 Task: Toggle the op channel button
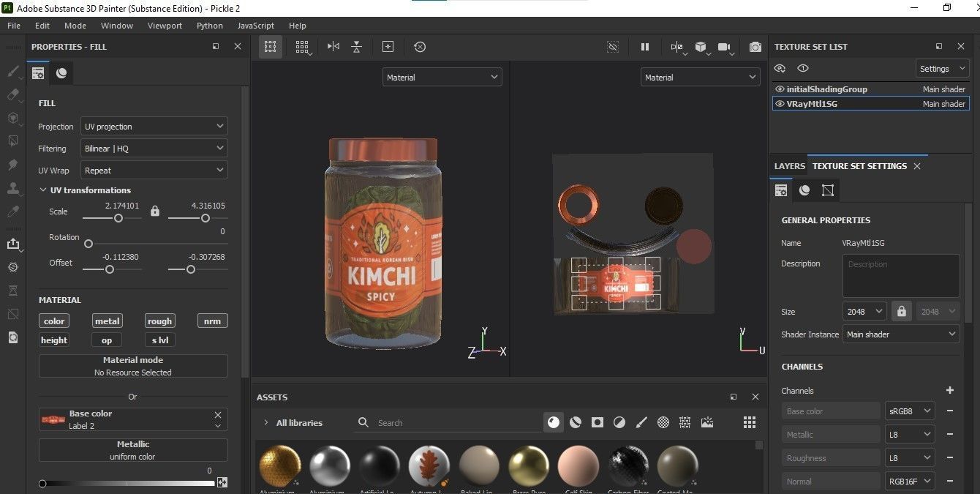107,340
